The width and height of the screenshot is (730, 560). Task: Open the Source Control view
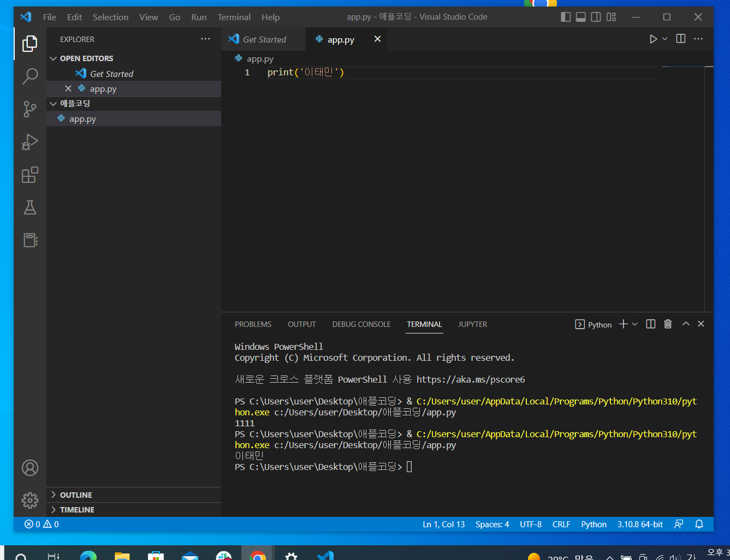[30, 109]
